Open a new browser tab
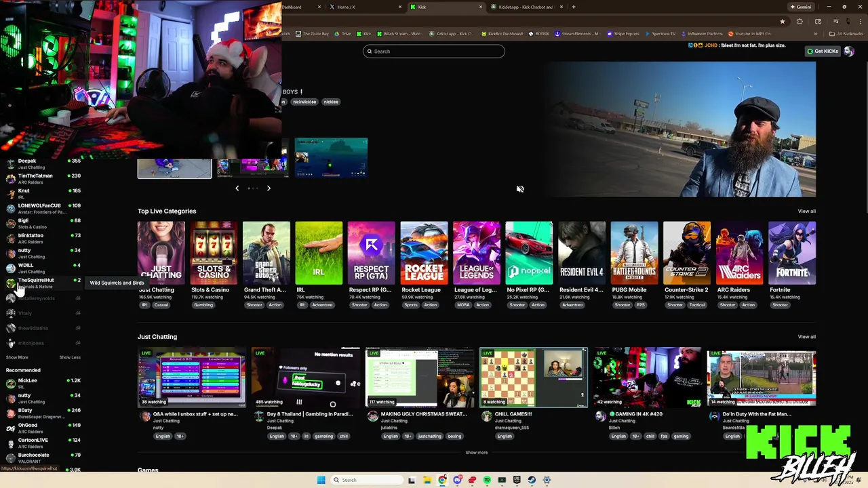The height and width of the screenshot is (488, 868). (x=574, y=7)
